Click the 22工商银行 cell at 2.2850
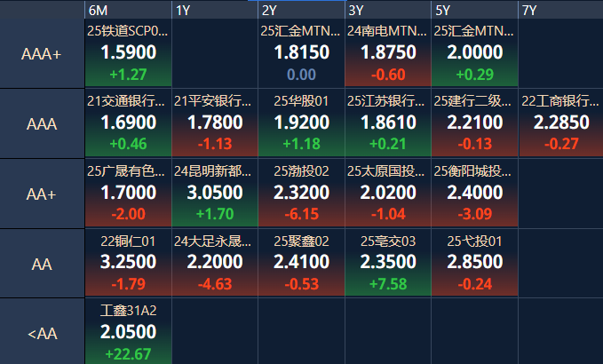The height and width of the screenshot is (364, 603). (x=560, y=123)
